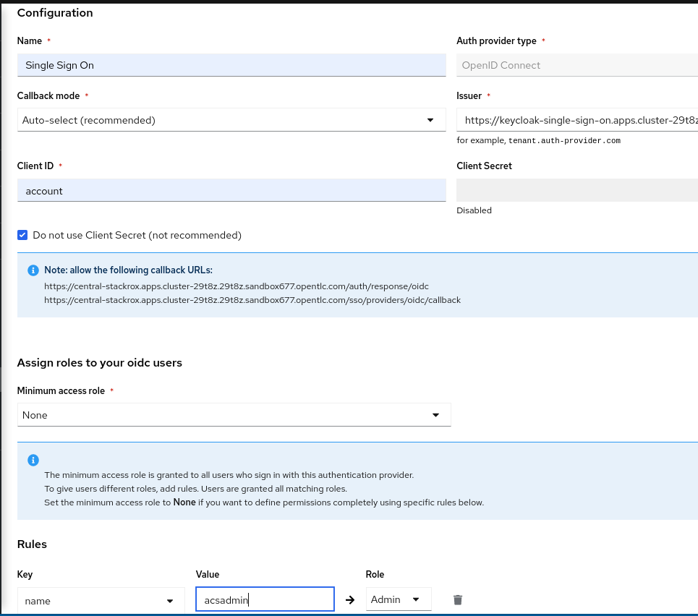Click the callback URL ending in oidc/callback
Screen dimensions: 698x616
click(252, 300)
